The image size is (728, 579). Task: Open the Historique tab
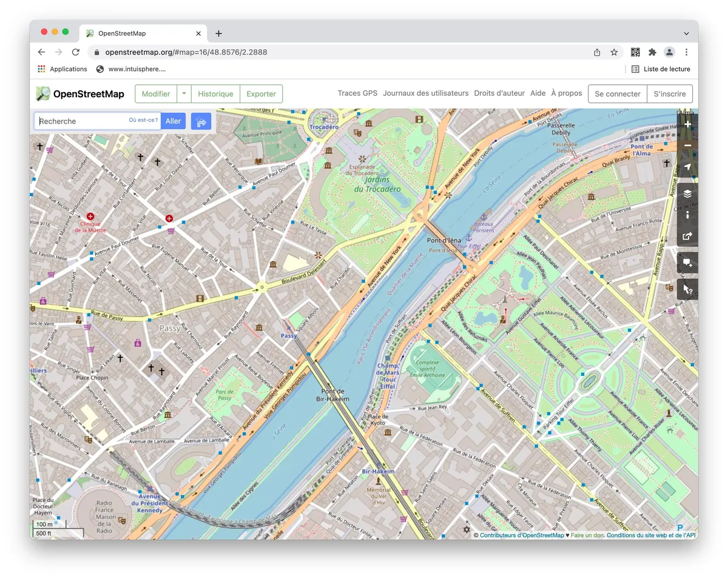point(215,94)
